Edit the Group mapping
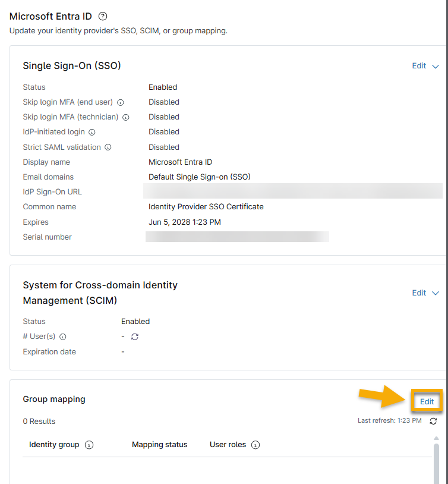448x484 pixels. (x=427, y=401)
